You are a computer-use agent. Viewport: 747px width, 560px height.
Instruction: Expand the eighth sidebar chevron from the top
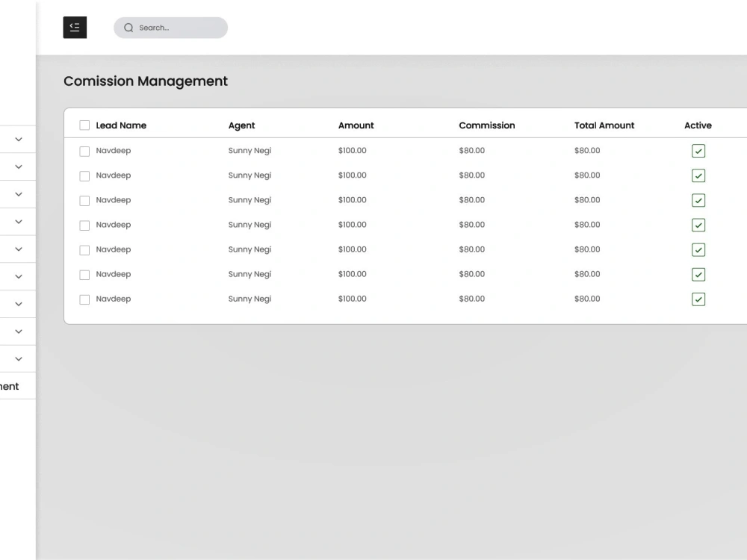coord(19,332)
